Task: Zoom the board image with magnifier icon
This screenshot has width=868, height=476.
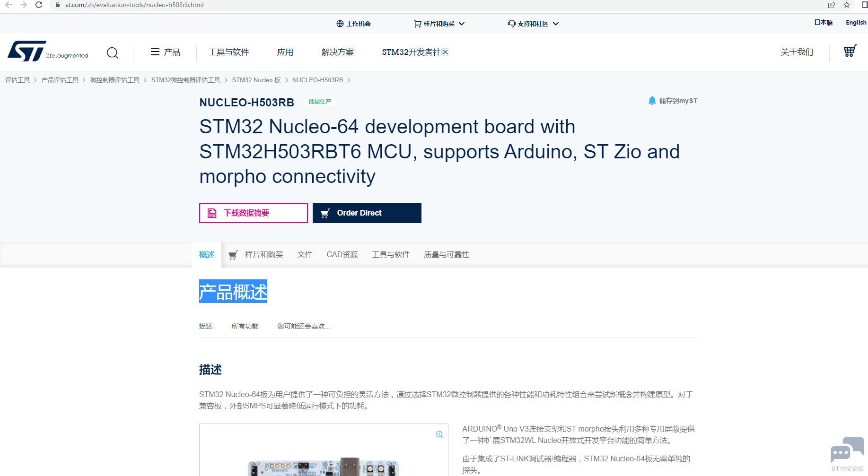Action: [x=440, y=434]
